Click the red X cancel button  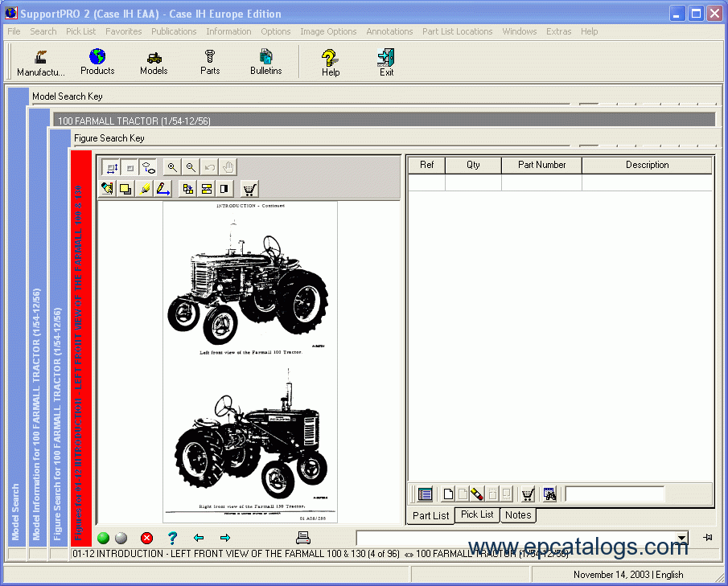pos(146,539)
